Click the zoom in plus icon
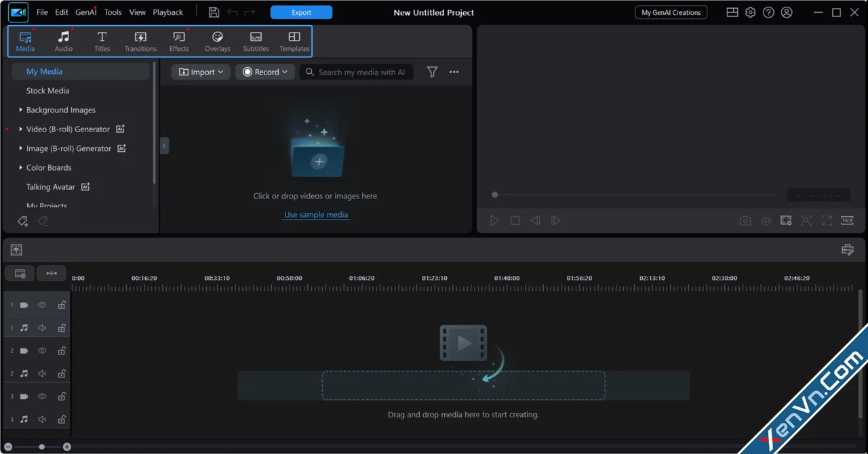 pyautogui.click(x=66, y=447)
